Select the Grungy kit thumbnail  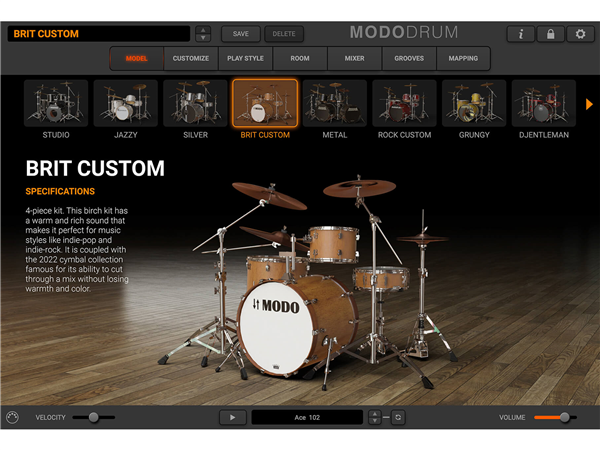(x=474, y=104)
